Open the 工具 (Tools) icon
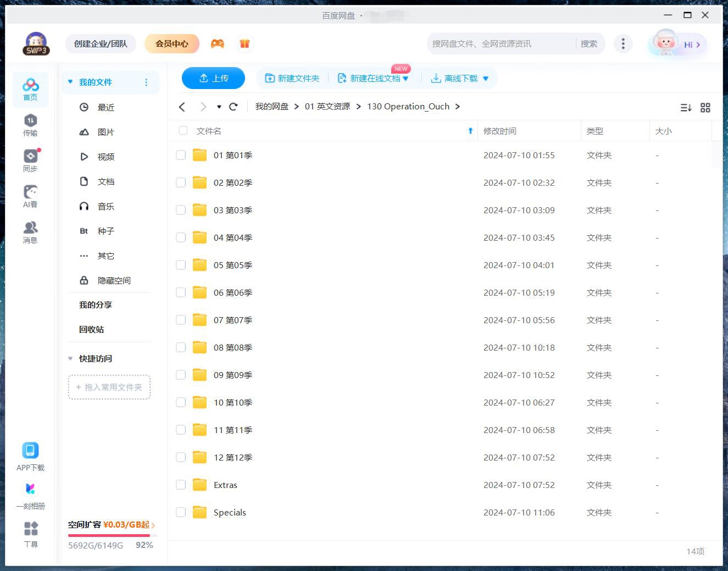This screenshot has width=728, height=571. coord(30,531)
